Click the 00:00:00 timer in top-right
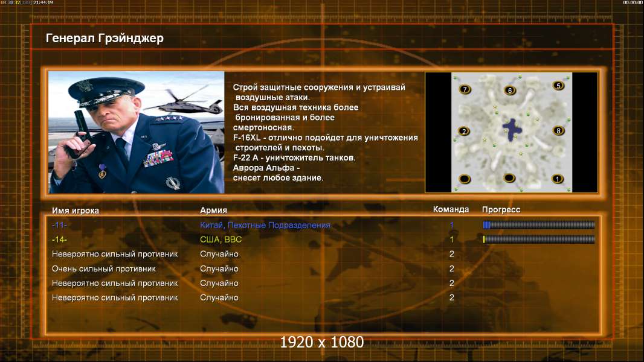Screen dimensions: 644x362 tap(633, 2)
